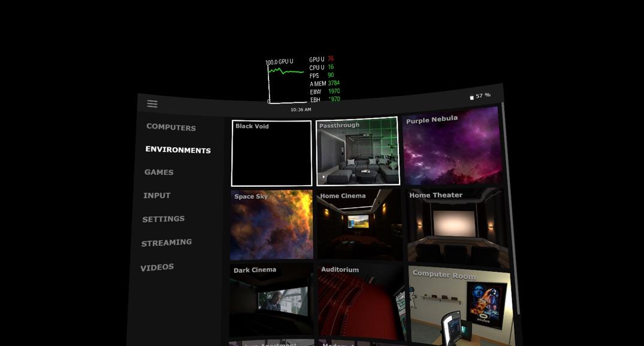Click the GPU U value 76 readout
This screenshot has width=644, height=346.
click(x=331, y=59)
